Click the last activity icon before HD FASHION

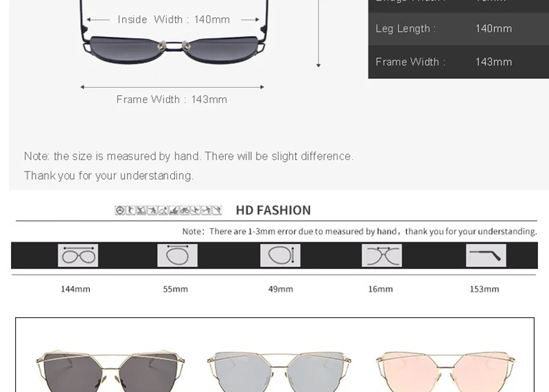(x=217, y=210)
